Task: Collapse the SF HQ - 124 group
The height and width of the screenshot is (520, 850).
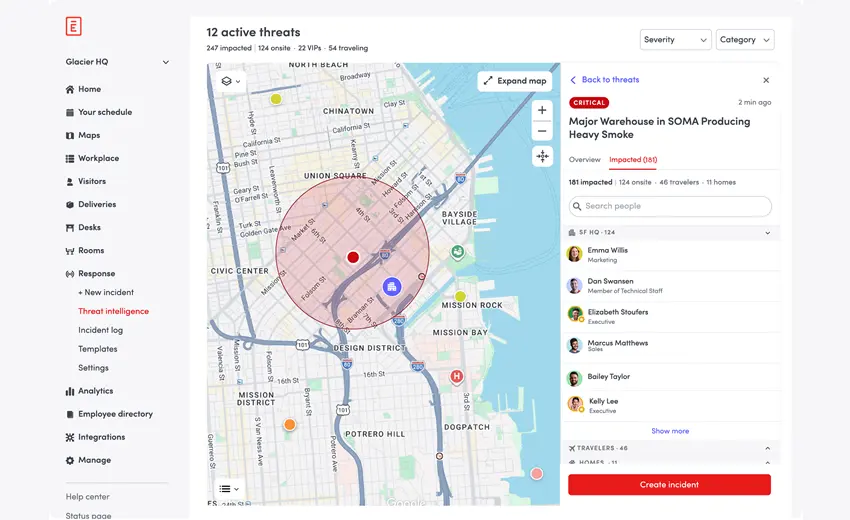Action: point(768,233)
